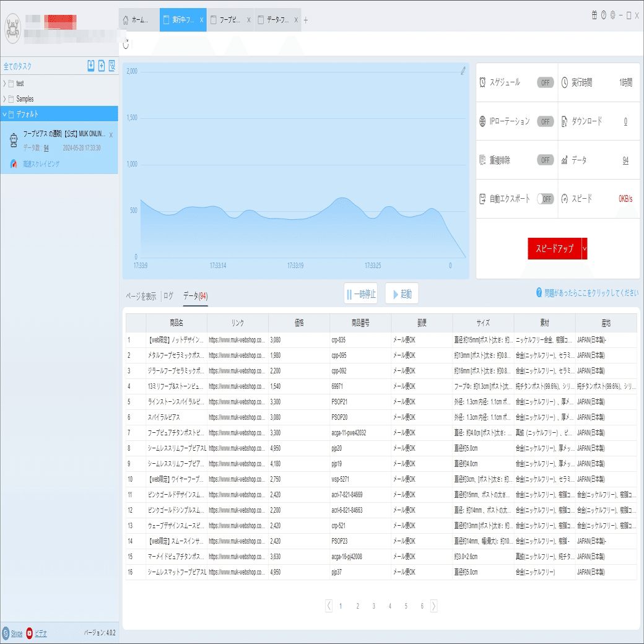Click the new task icon atop the task list
The image size is (644, 644).
pyautogui.click(x=100, y=66)
